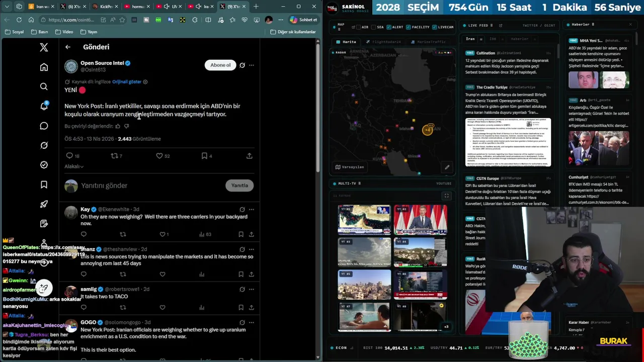This screenshot has width=644, height=362.
Task: Open Sohbet et Copilot button
Action: [x=304, y=20]
